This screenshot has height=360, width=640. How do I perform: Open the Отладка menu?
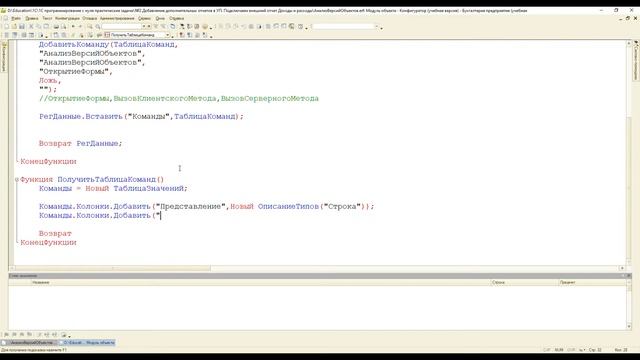[x=90, y=18]
